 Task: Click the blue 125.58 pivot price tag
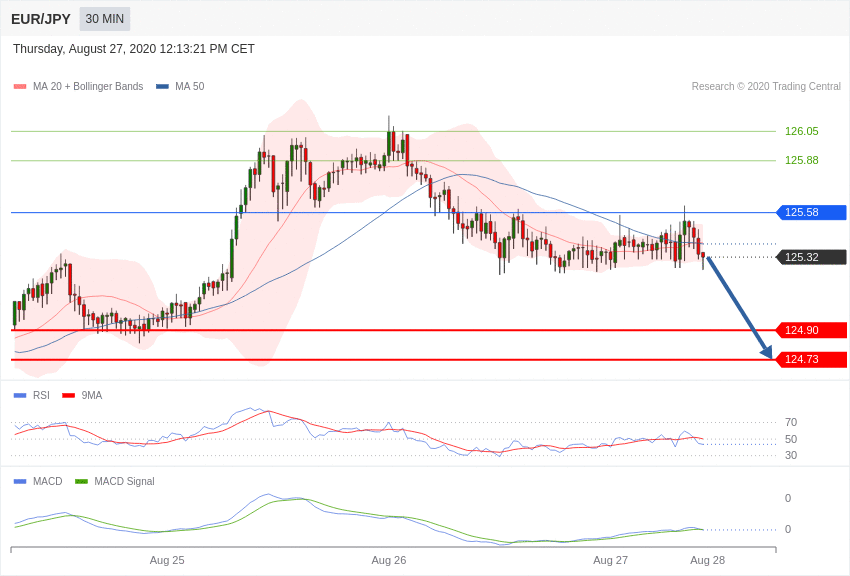pos(812,212)
